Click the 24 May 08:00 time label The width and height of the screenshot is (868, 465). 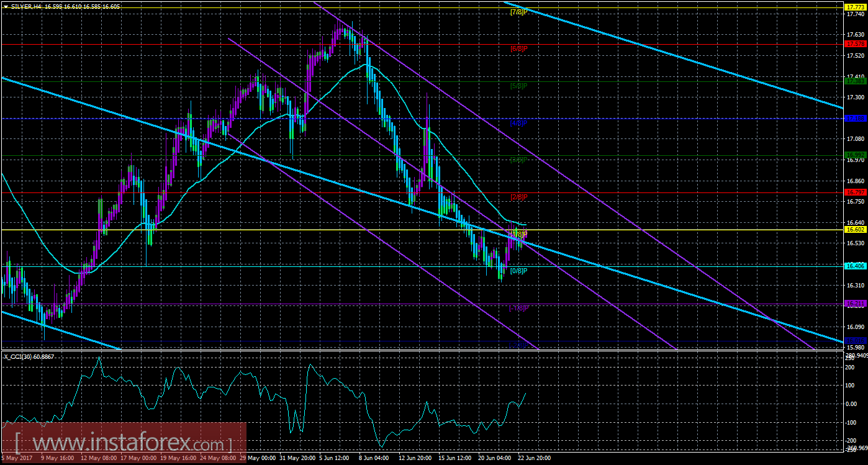tap(219, 459)
